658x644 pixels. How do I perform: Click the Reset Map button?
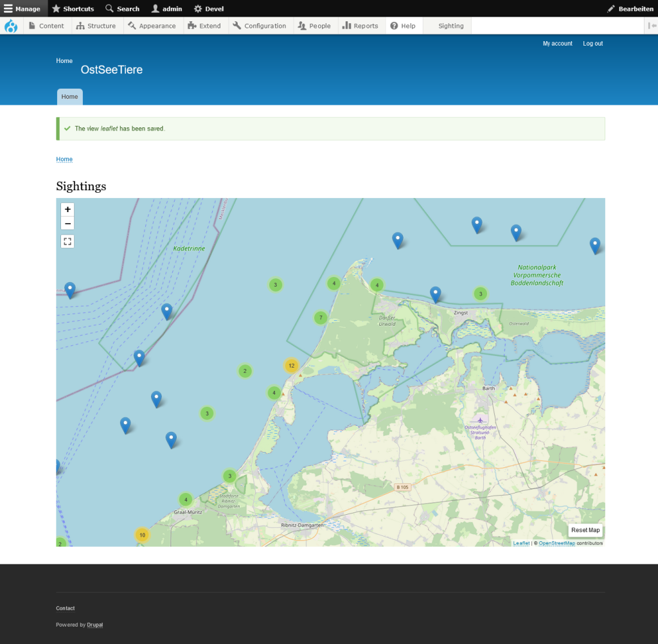pos(585,530)
